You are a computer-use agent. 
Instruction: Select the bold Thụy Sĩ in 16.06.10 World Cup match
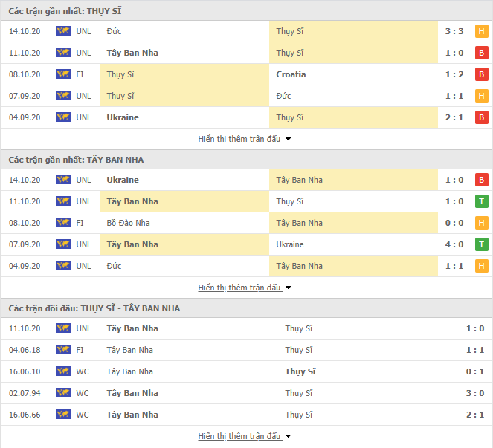coord(300,371)
